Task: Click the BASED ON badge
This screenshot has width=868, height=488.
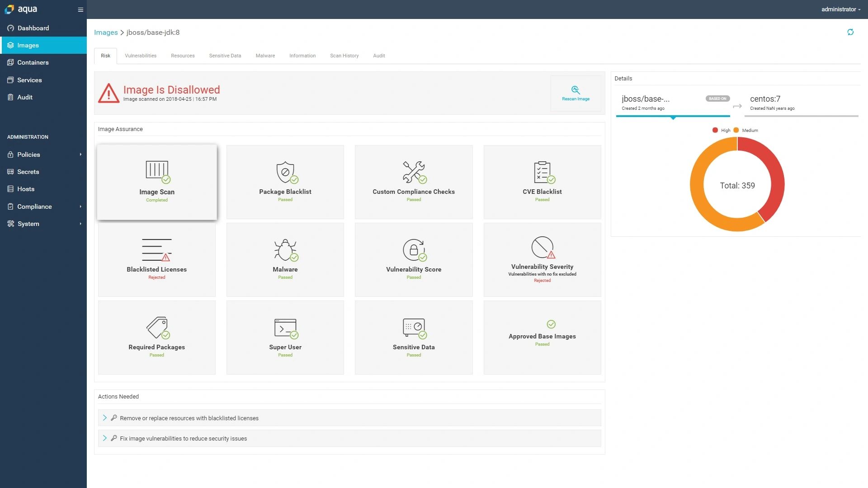Action: coord(717,99)
